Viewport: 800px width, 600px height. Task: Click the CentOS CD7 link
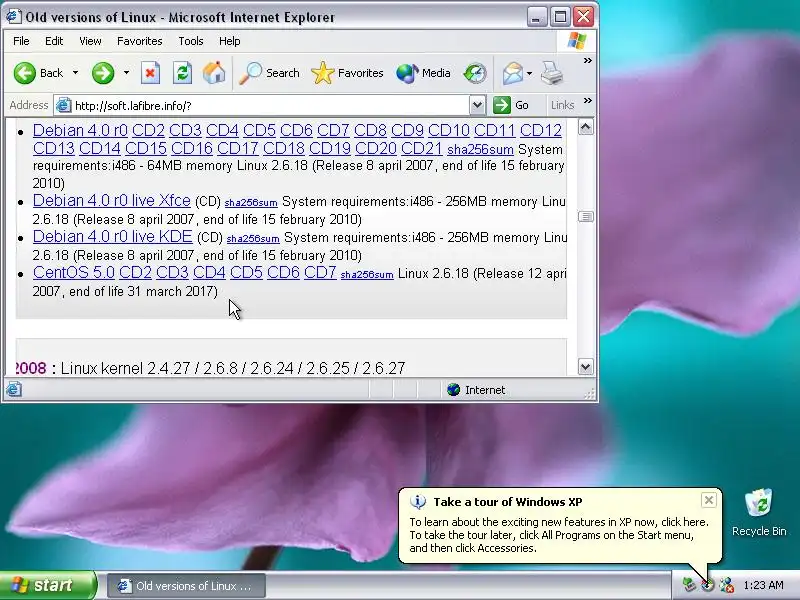click(320, 272)
